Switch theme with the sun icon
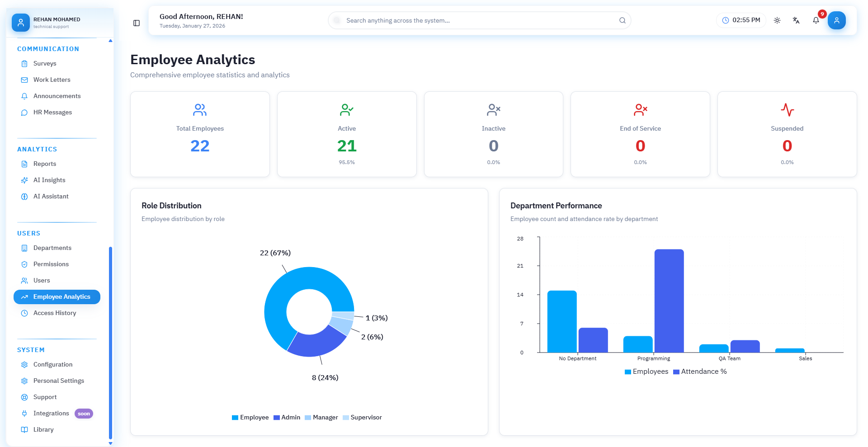868x447 pixels. point(777,20)
